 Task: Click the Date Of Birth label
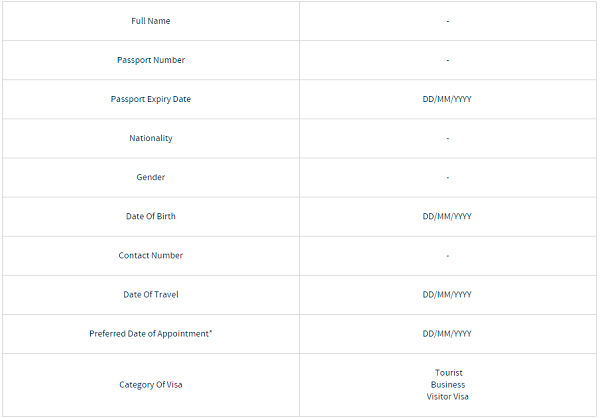pos(151,216)
